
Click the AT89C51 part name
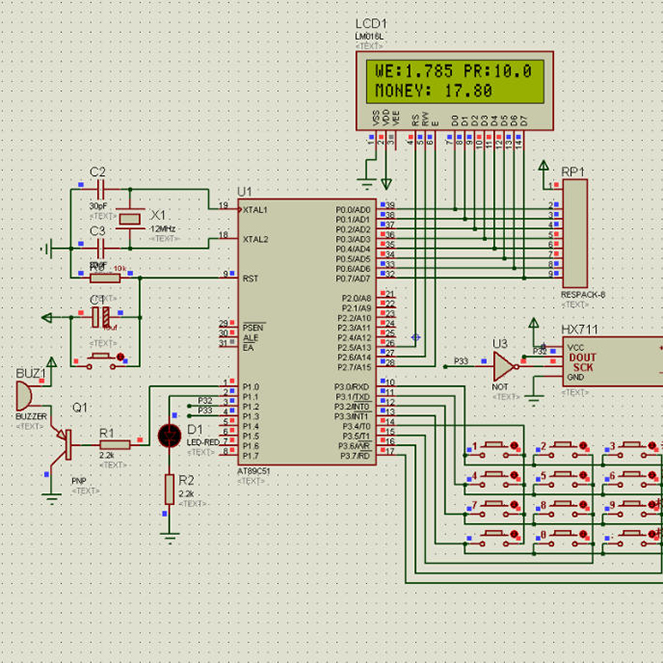tap(253, 471)
